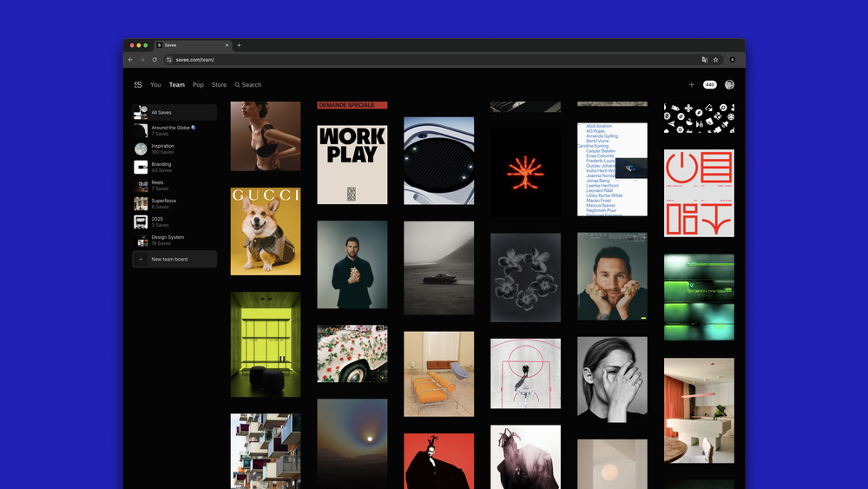Screen dimensions: 868x489
Task: Click the translate icon in the address bar
Action: pos(705,60)
